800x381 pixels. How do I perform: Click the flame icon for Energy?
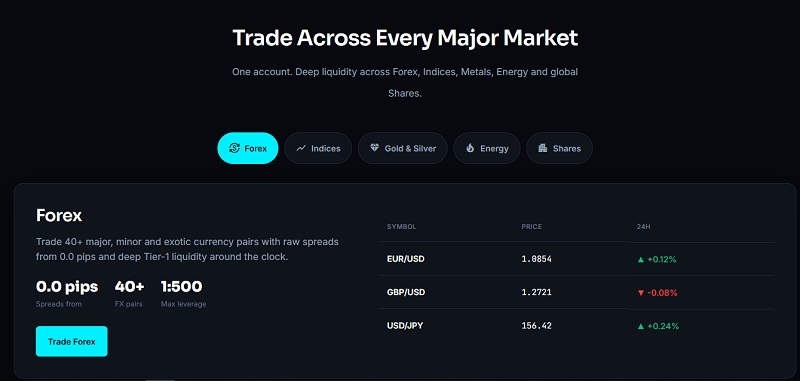click(x=470, y=148)
